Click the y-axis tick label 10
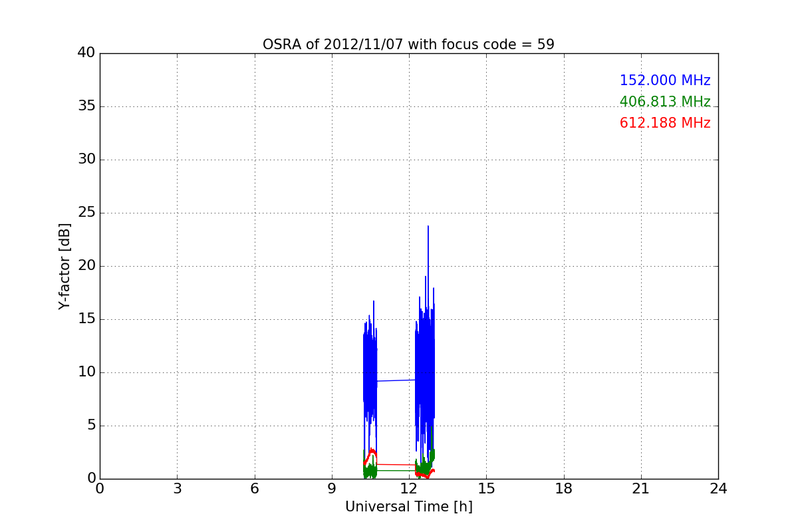Image resolution: width=798 pixels, height=532 pixels. (x=86, y=372)
